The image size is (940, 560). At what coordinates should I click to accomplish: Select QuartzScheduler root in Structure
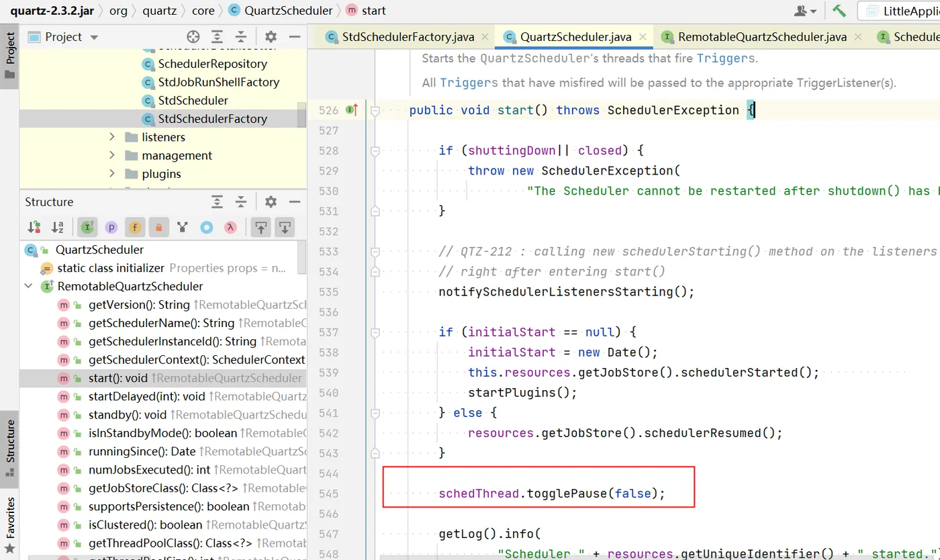[99, 250]
